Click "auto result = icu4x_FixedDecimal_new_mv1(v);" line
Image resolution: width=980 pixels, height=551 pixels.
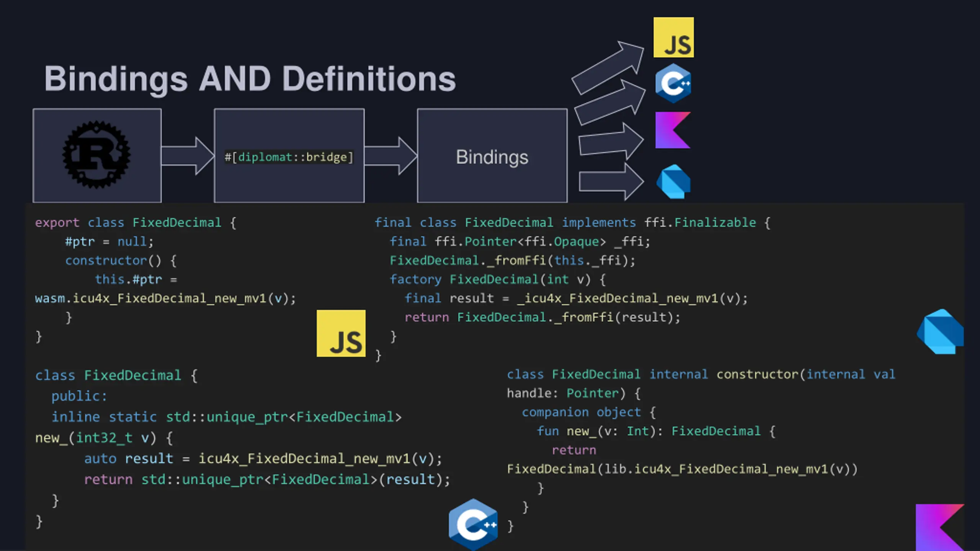[x=263, y=458]
